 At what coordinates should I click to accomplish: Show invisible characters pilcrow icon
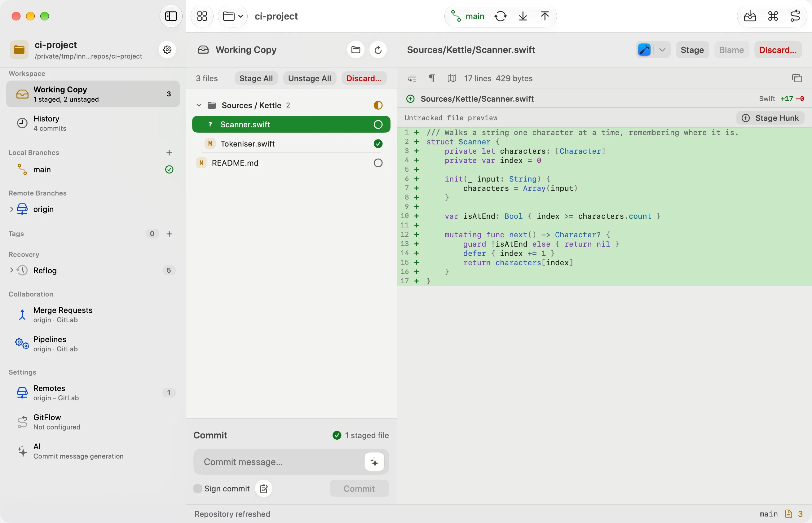click(432, 78)
